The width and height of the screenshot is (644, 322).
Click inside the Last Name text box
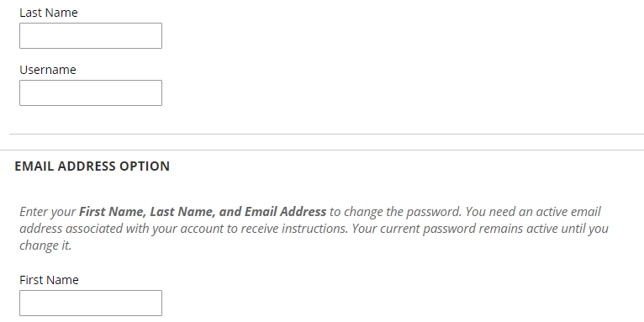point(91,36)
